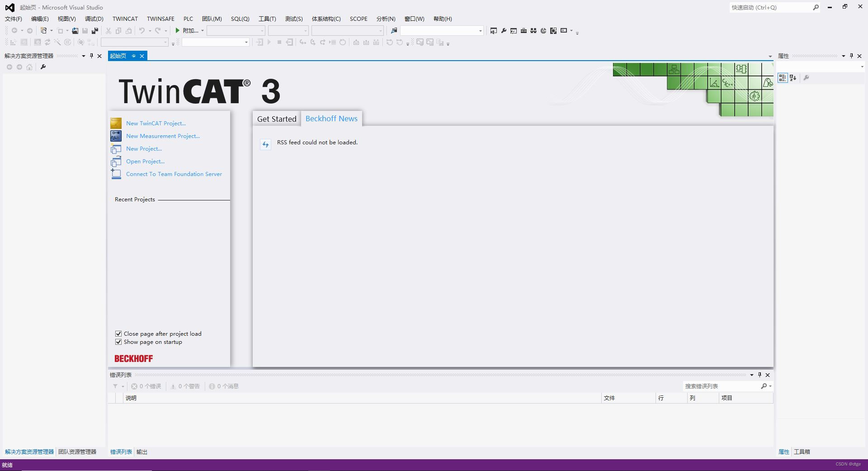Click the Properties wrench toolbar icon

click(x=504, y=31)
